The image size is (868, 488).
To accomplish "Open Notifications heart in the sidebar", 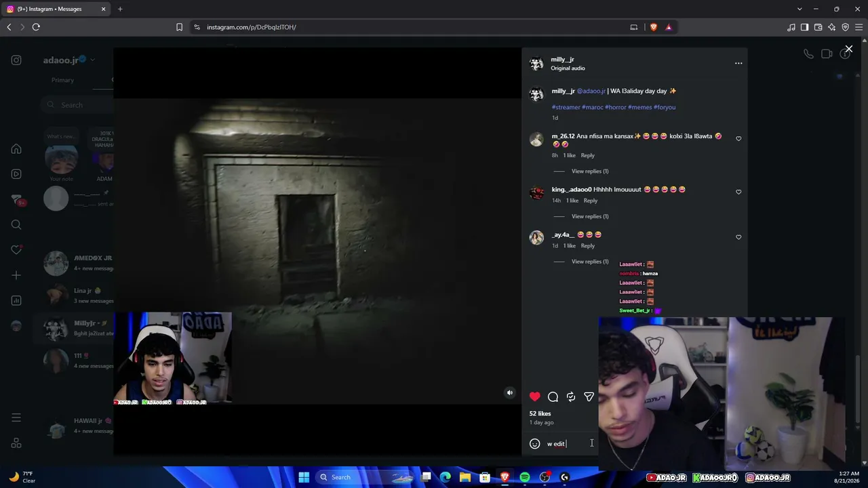I will (16, 250).
